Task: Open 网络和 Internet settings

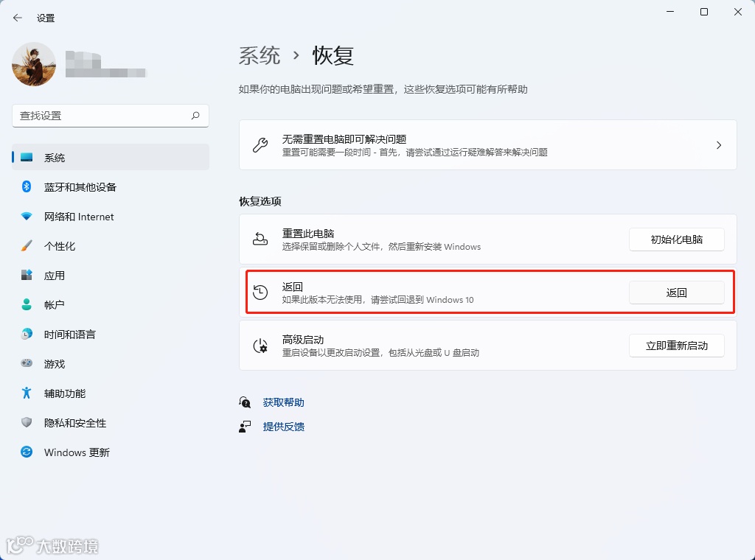Action: coord(111,217)
